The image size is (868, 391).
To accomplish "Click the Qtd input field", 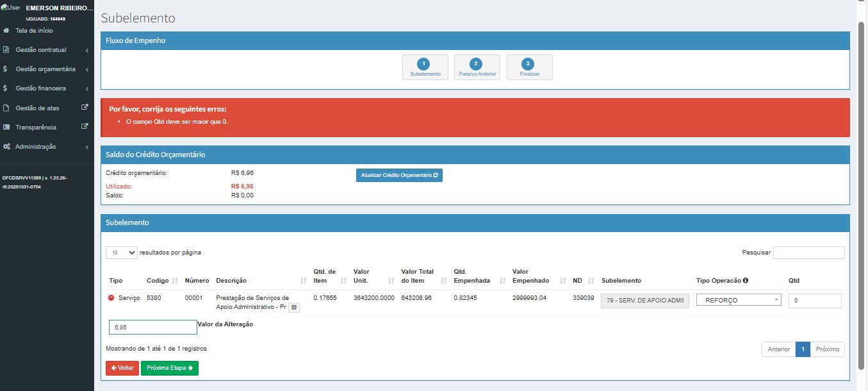I will [814, 301].
